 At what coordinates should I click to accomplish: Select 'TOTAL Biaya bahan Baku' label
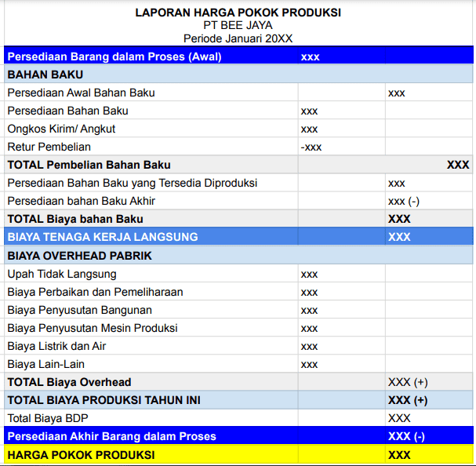pos(75,219)
